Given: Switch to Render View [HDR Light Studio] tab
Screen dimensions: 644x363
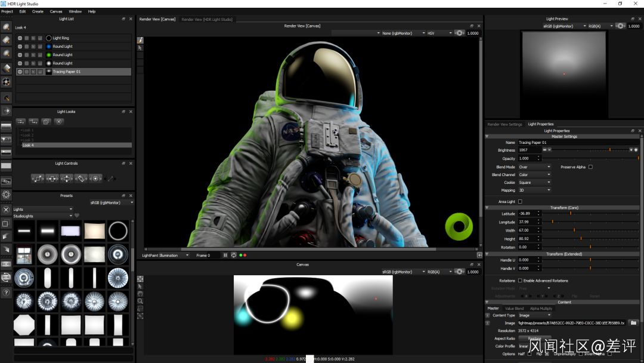Looking at the screenshot, I should [x=207, y=20].
